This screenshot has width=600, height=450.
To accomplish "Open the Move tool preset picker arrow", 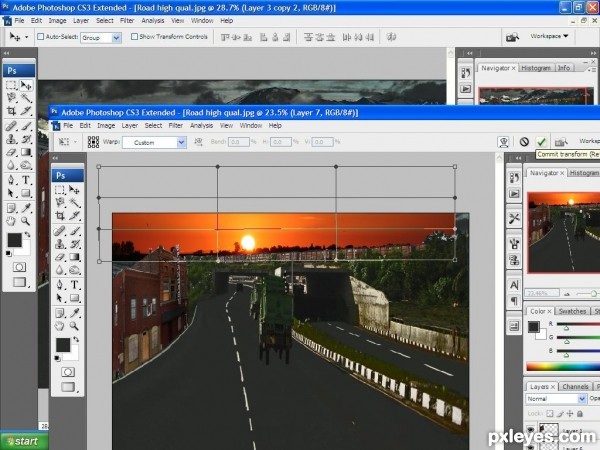I will click(26, 37).
